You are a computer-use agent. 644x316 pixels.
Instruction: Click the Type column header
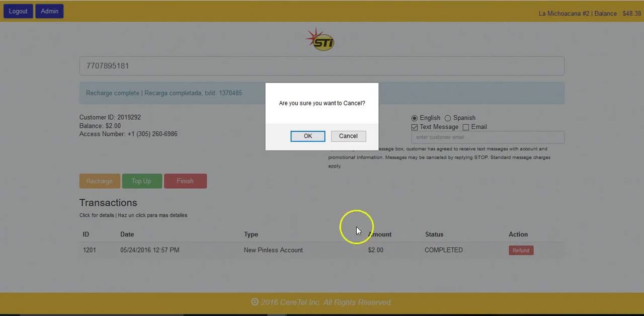251,234
